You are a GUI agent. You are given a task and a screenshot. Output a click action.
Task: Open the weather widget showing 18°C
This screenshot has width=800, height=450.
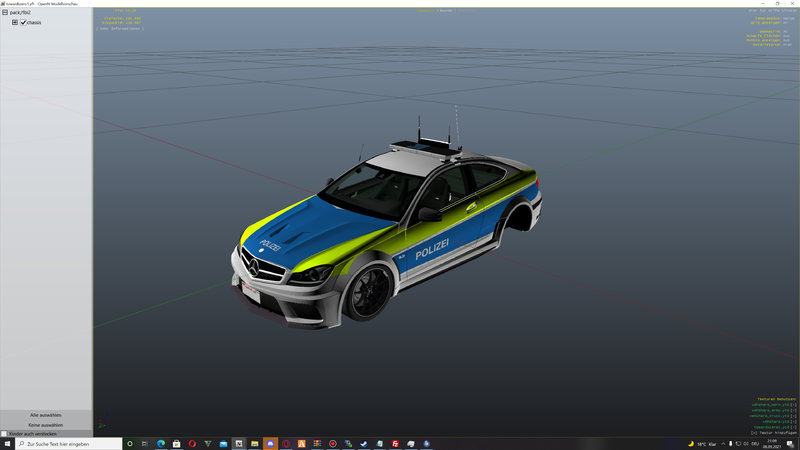(702, 444)
